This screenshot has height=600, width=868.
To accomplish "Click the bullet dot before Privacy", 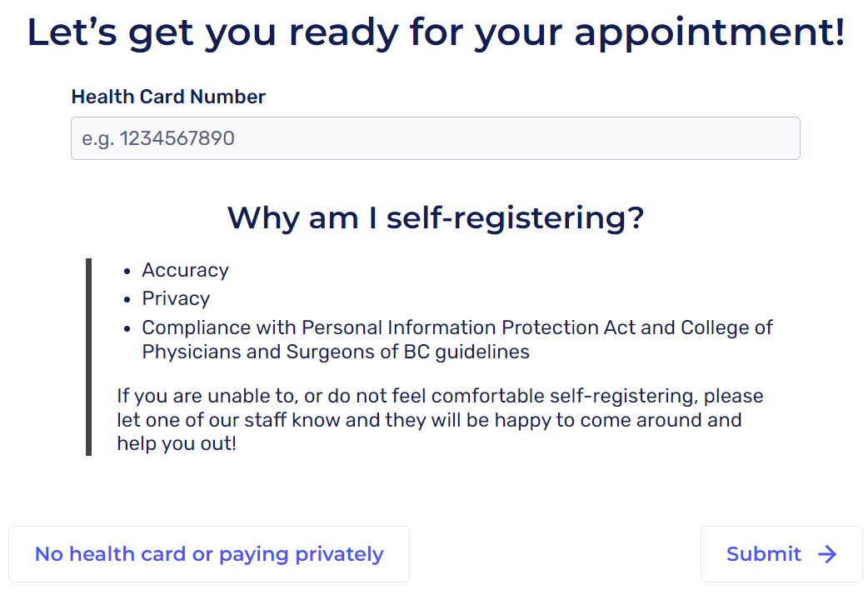I will (x=127, y=299).
